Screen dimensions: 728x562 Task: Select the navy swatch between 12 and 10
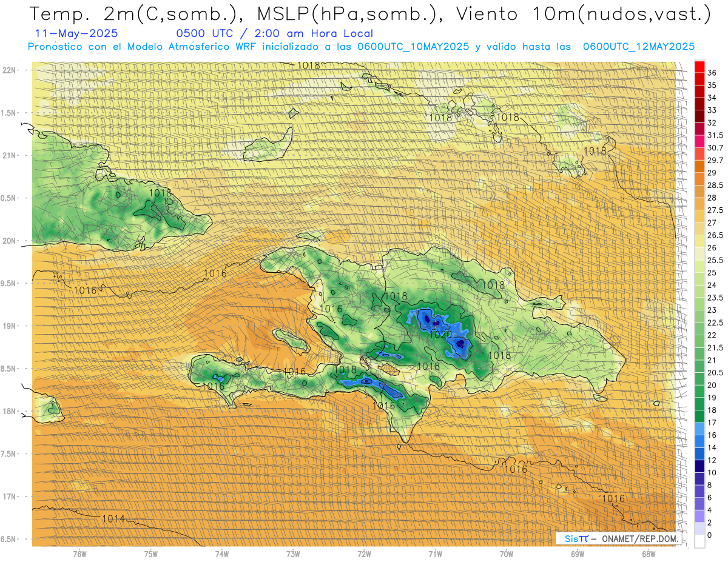tap(699, 466)
